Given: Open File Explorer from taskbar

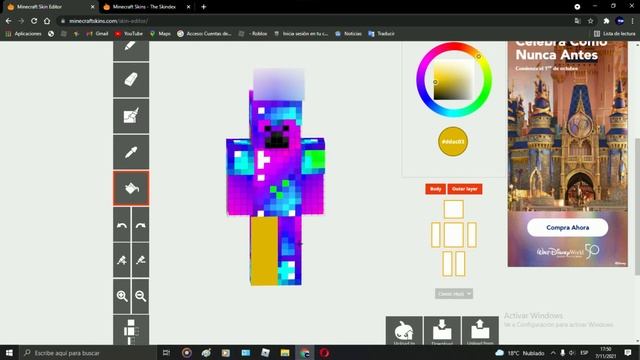Looking at the screenshot, I should pyautogui.click(x=285, y=353).
